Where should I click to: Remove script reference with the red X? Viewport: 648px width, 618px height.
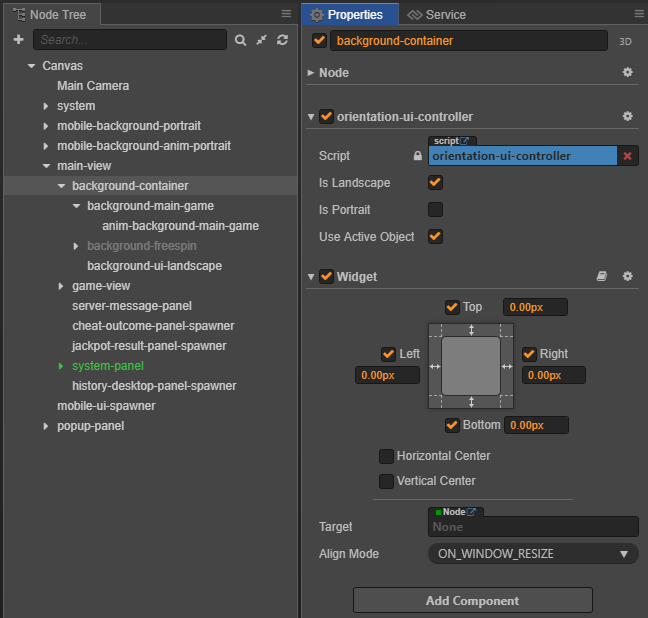[x=627, y=156]
